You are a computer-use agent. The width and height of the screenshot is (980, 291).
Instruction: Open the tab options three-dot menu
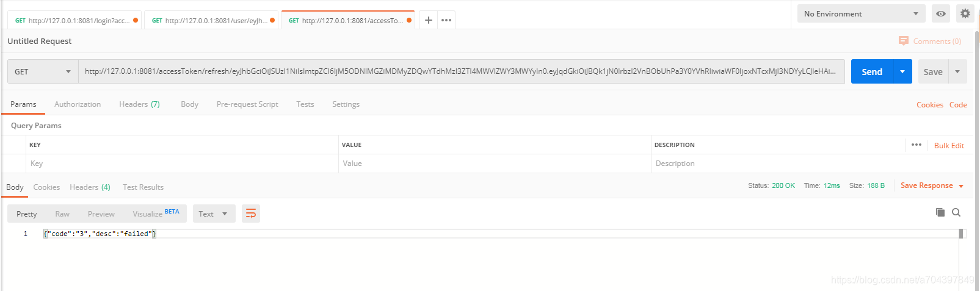(x=446, y=20)
